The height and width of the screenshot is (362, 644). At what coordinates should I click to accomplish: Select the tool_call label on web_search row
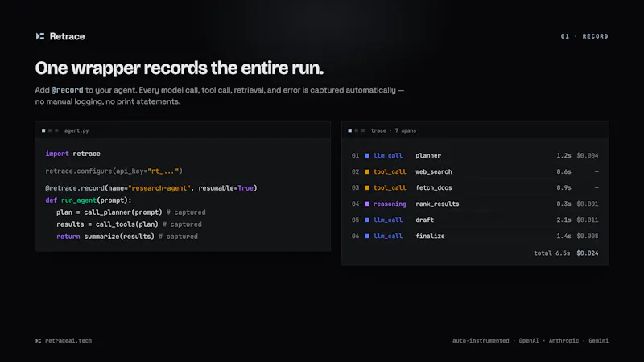coord(390,171)
